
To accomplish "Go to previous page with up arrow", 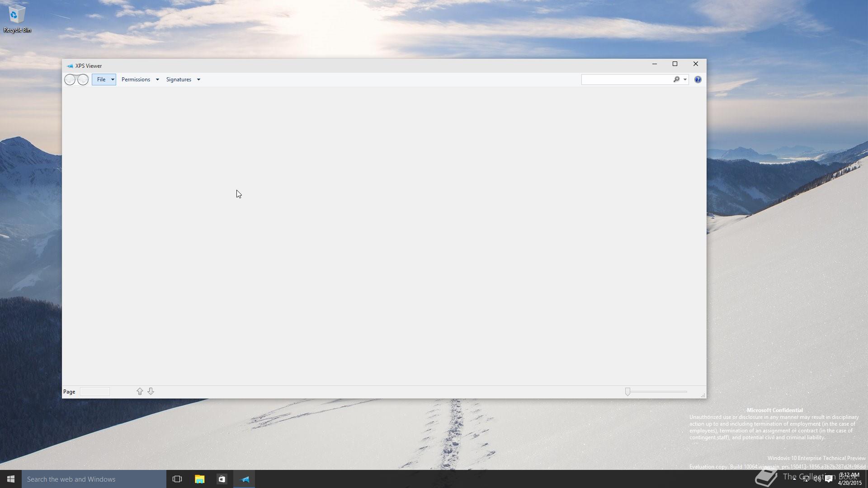I will tap(140, 391).
